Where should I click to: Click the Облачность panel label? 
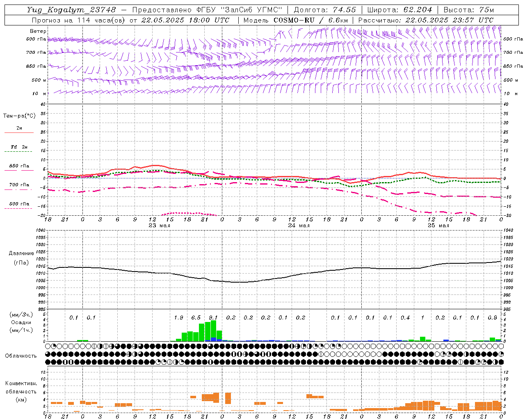coord(21,356)
